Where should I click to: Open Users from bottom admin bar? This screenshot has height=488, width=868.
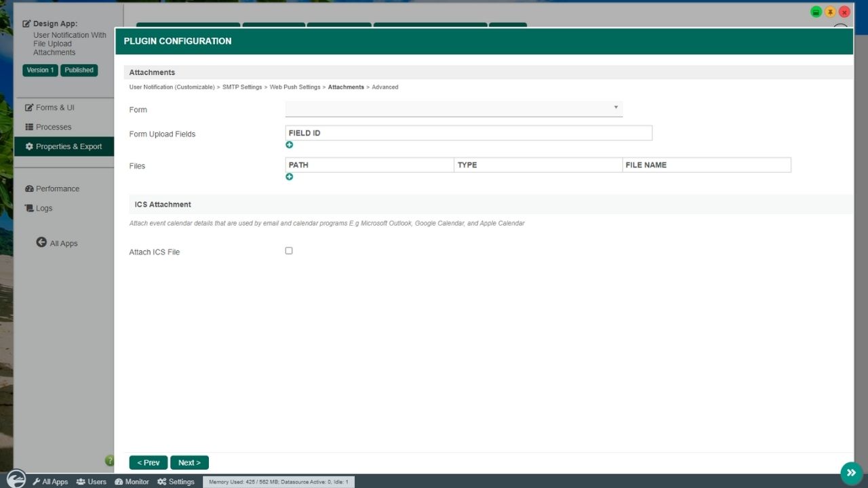click(x=92, y=482)
